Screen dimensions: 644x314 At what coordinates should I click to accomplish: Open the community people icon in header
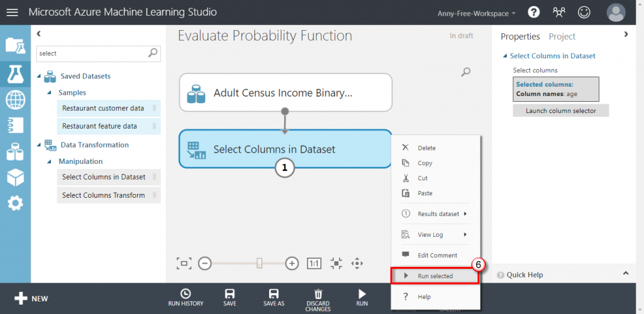559,13
